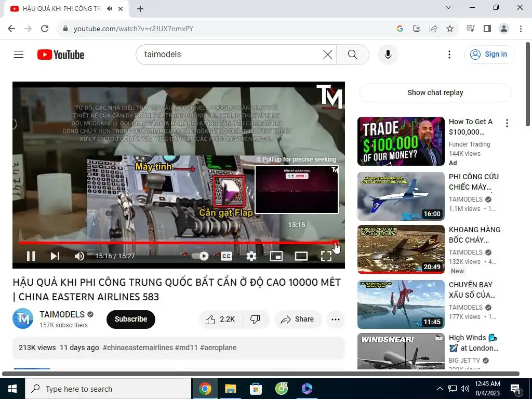This screenshot has height=399, width=532.
Task: Open Chrome three-dot menu
Action: (x=521, y=29)
